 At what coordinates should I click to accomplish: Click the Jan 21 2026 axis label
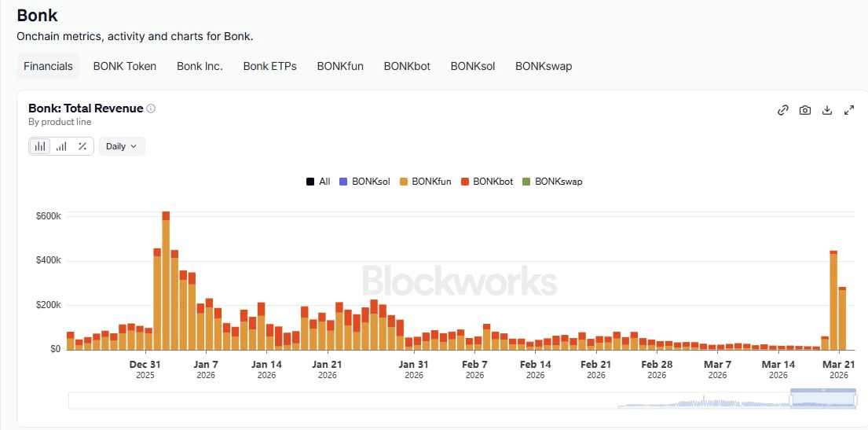327,369
